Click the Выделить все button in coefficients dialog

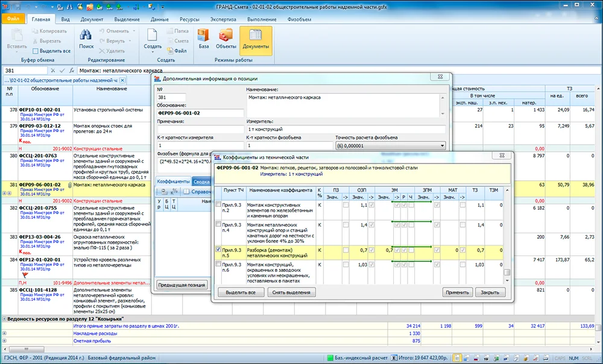point(241,292)
